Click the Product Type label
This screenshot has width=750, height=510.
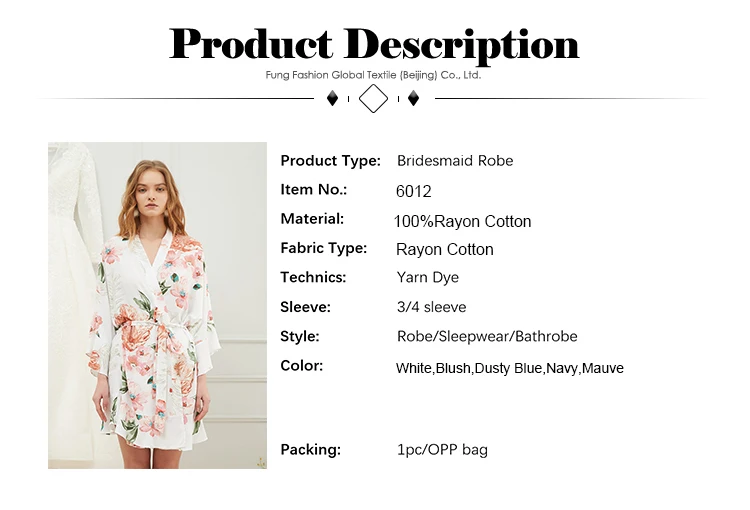(x=330, y=161)
